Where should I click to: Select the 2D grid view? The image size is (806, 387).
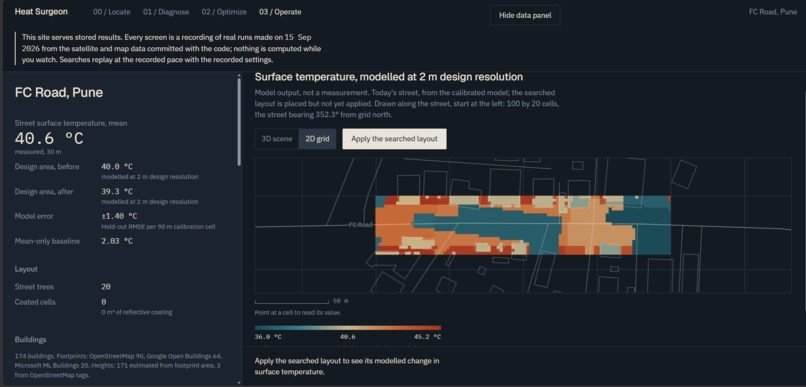317,139
